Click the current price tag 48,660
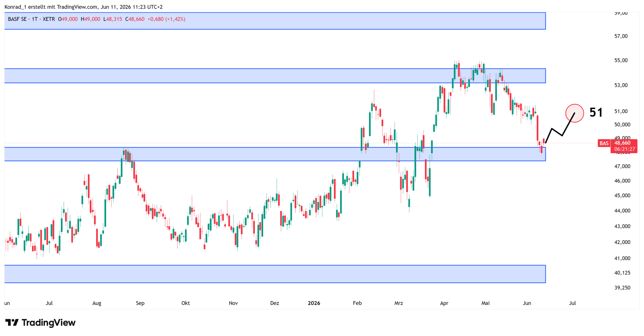Screen dimensions: 644x336 point(622,143)
